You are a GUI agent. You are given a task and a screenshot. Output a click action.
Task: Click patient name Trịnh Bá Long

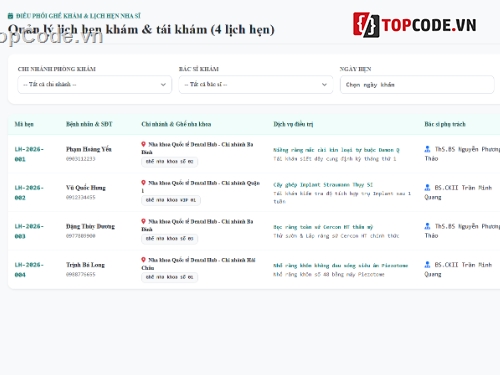pyautogui.click(x=85, y=265)
